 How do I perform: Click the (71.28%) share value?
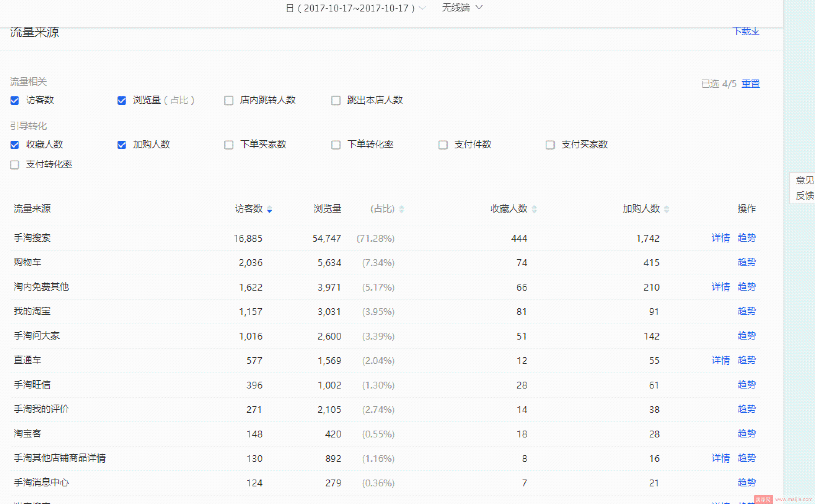pyautogui.click(x=376, y=238)
